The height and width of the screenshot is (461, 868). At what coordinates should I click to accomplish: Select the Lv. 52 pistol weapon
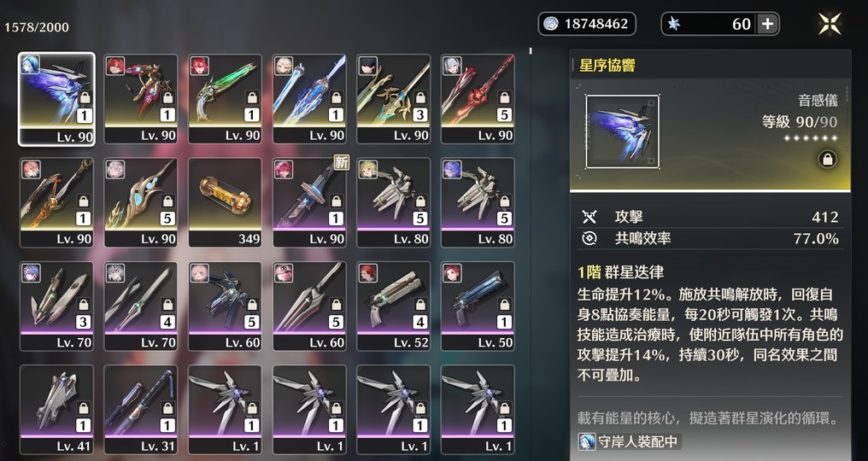pos(393,306)
